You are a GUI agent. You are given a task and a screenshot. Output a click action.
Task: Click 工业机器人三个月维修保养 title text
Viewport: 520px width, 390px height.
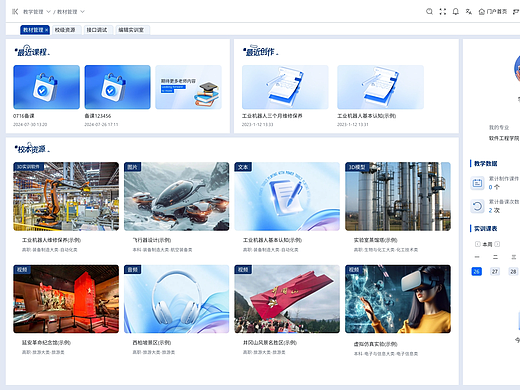coord(272,116)
